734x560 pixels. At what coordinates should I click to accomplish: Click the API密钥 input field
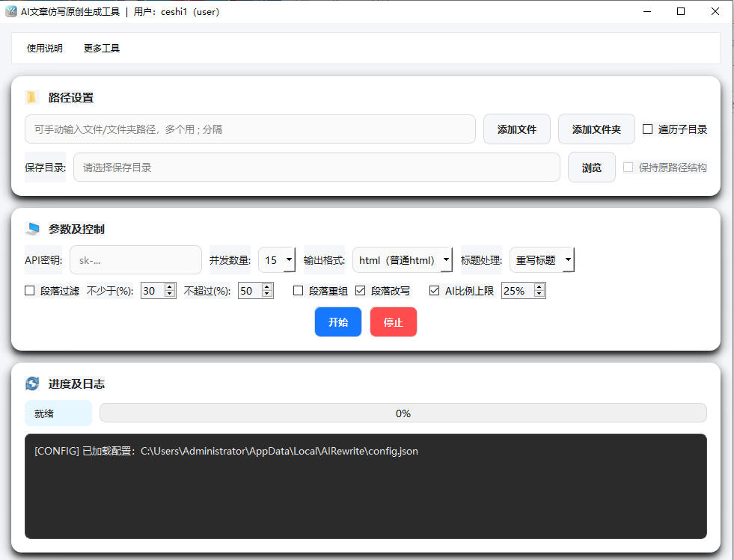[x=135, y=260]
